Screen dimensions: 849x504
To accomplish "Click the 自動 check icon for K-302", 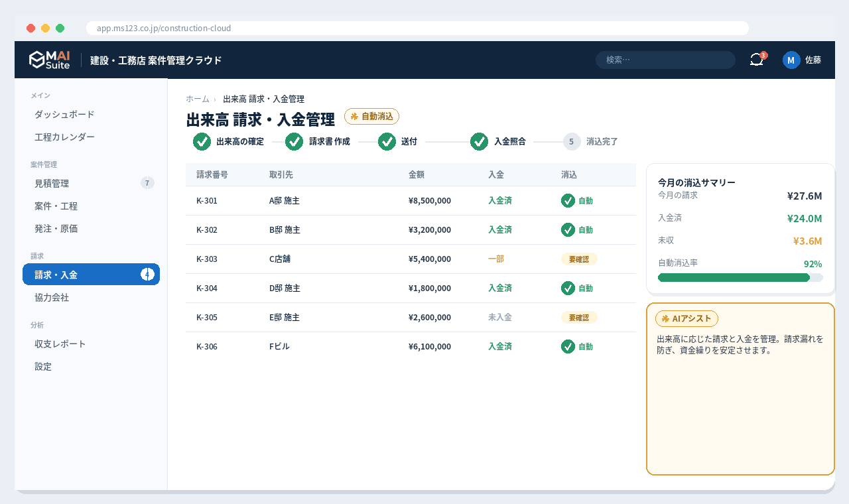I will (568, 230).
